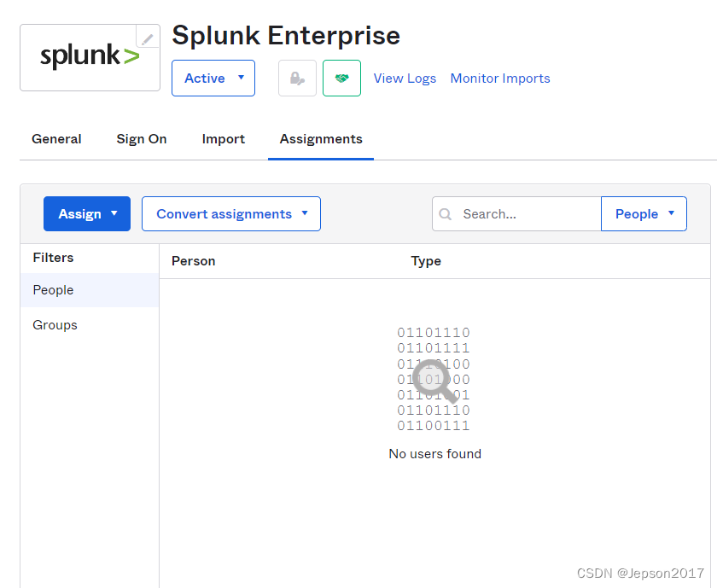Click the search magnifier icon

point(445,214)
